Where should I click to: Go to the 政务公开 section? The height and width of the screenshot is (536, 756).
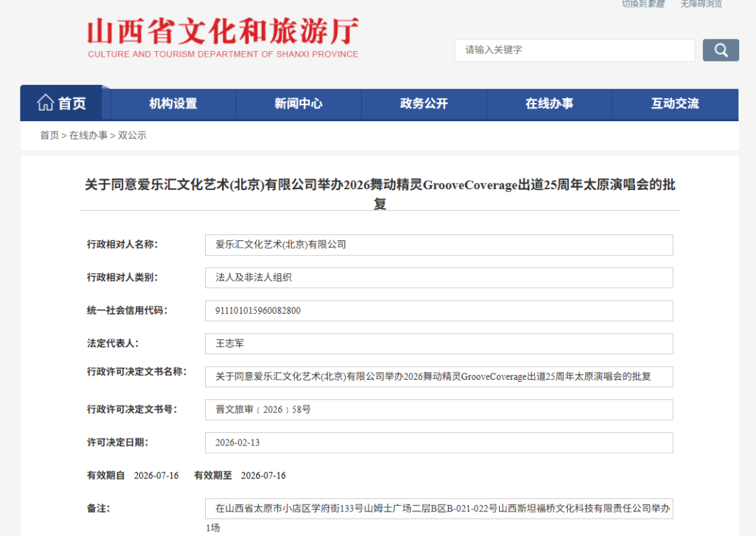(423, 104)
